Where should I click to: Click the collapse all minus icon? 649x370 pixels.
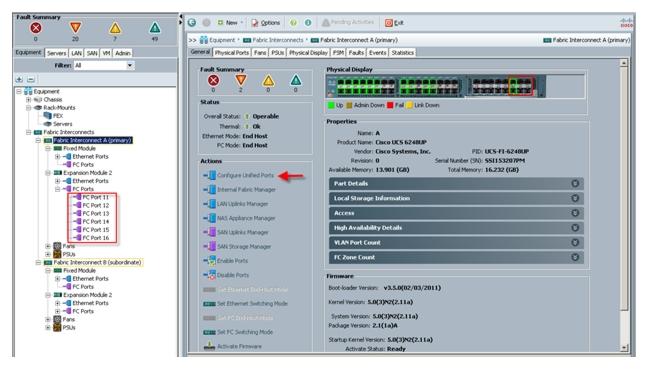pyautogui.click(x=31, y=79)
